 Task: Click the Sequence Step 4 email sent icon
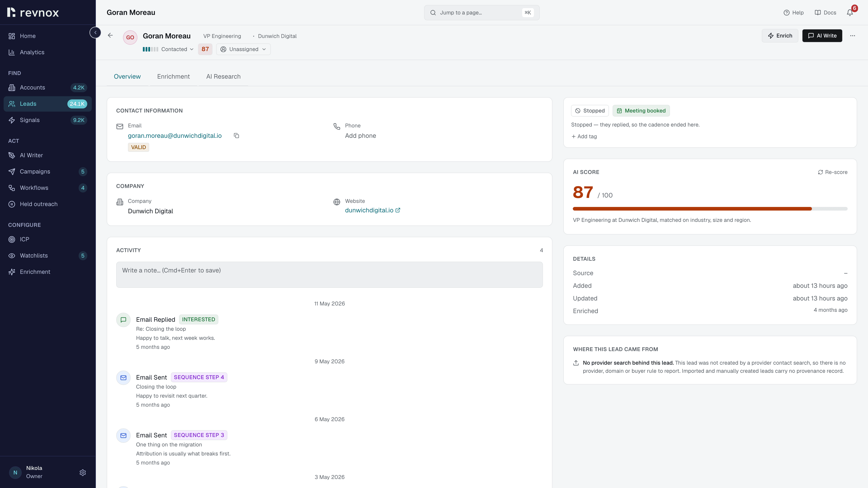[123, 378]
